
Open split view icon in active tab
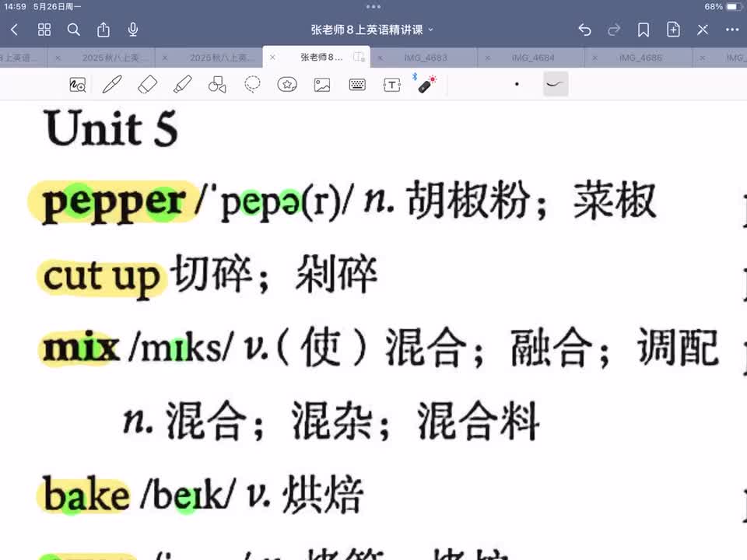click(359, 57)
